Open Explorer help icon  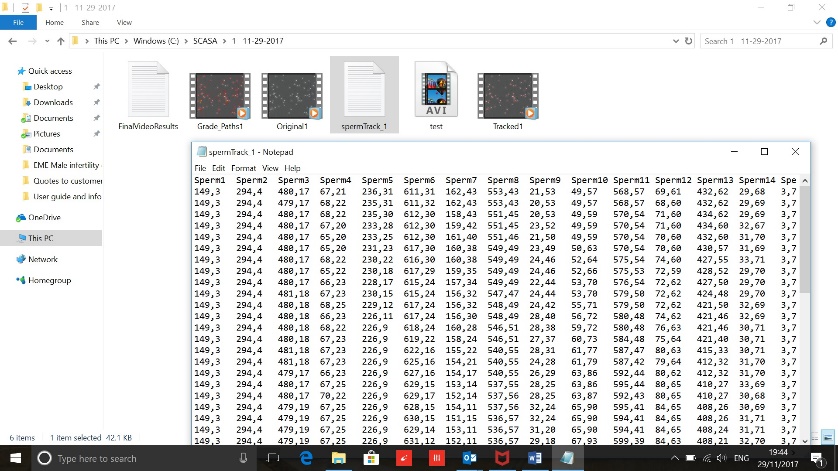tap(831, 22)
